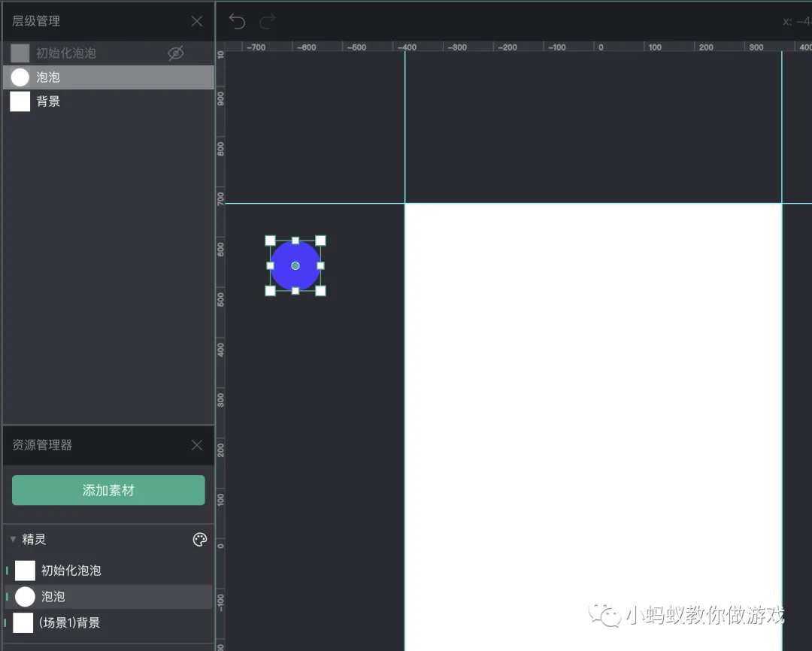Click the undo arrow icon
This screenshot has height=651, width=812.
pos(237,21)
